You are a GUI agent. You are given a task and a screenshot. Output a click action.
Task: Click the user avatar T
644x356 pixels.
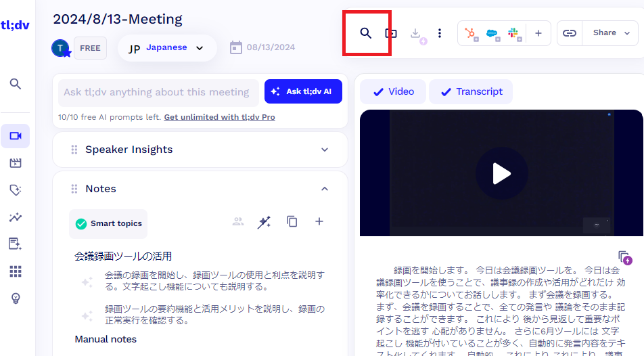click(x=61, y=48)
